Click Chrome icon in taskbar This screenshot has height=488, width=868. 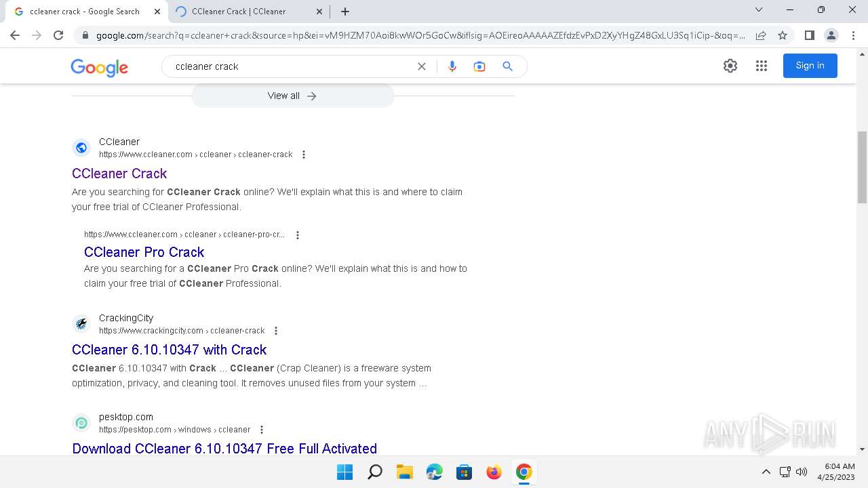pyautogui.click(x=524, y=472)
